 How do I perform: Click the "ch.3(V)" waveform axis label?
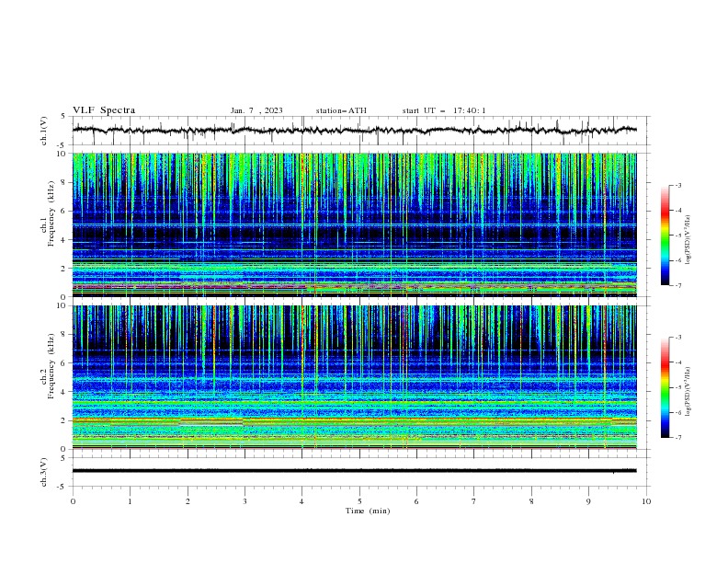coord(44,473)
